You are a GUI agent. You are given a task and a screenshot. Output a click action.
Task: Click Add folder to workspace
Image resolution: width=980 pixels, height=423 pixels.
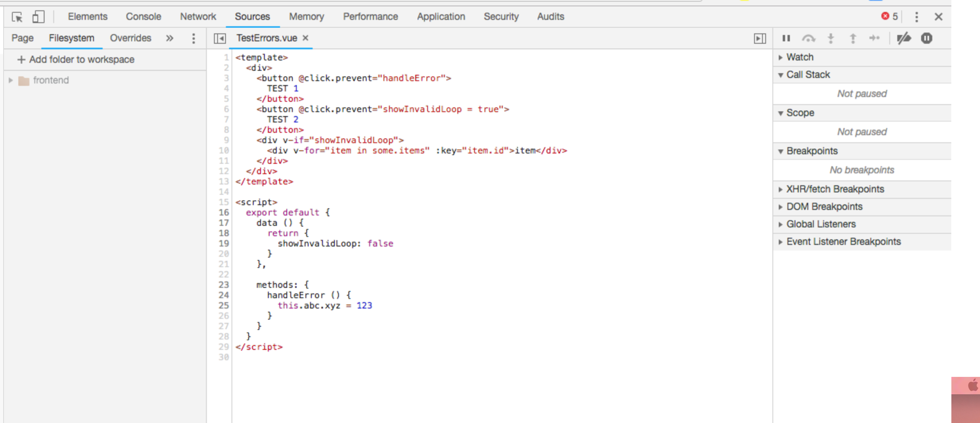76,59
